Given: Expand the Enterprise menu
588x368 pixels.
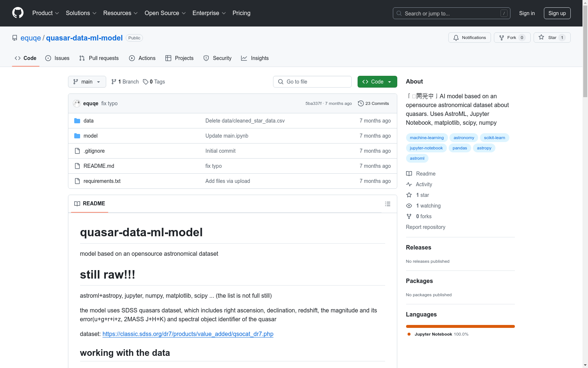Looking at the screenshot, I should pyautogui.click(x=209, y=13).
